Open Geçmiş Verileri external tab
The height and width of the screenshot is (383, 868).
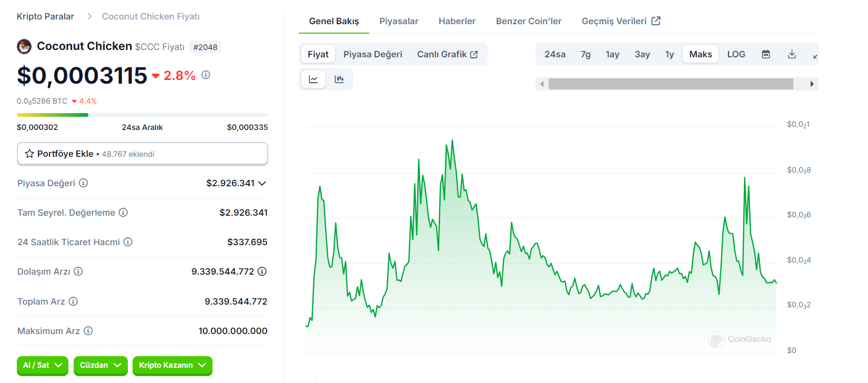[x=621, y=21]
